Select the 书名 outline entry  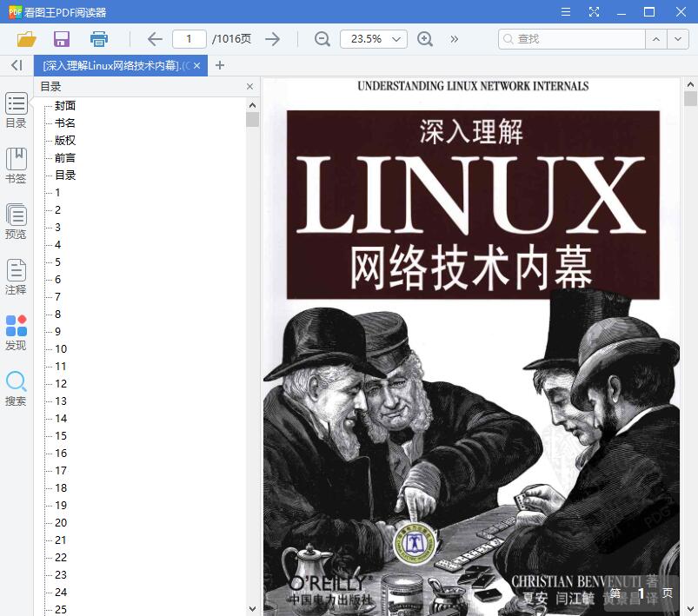[x=65, y=123]
